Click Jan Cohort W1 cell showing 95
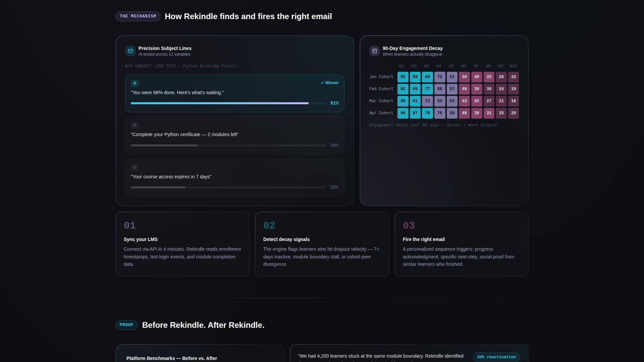Screen dimensions: 644x362 pos(403,77)
